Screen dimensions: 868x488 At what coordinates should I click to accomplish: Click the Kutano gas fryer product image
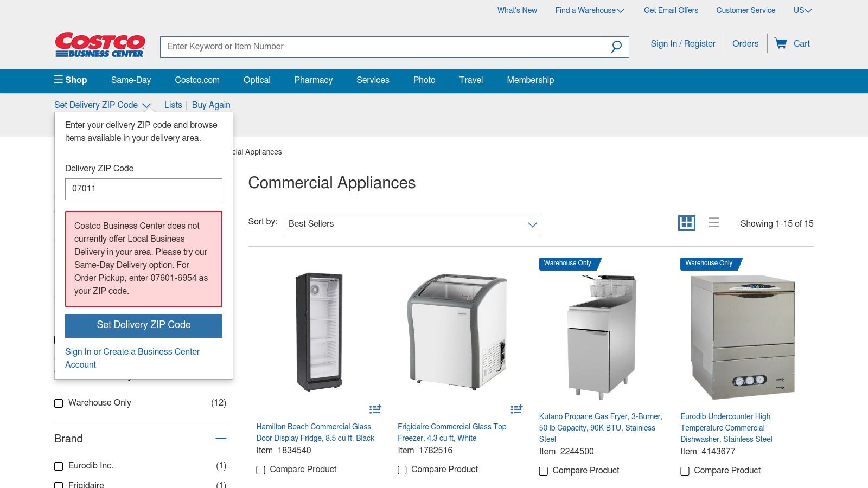602,337
